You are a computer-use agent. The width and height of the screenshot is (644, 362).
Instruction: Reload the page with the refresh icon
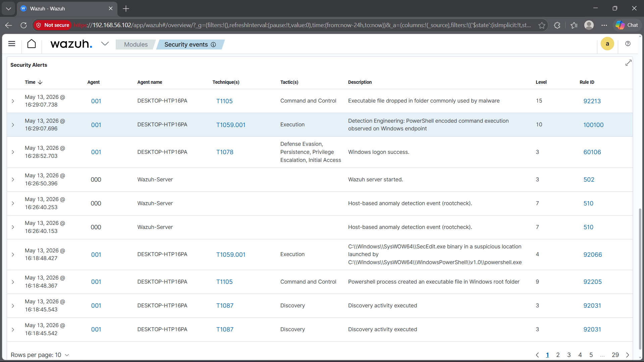(x=23, y=25)
